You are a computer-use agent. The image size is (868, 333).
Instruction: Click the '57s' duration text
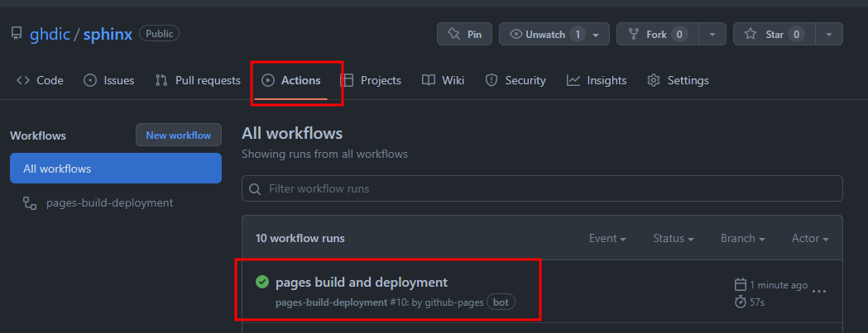[x=757, y=302]
